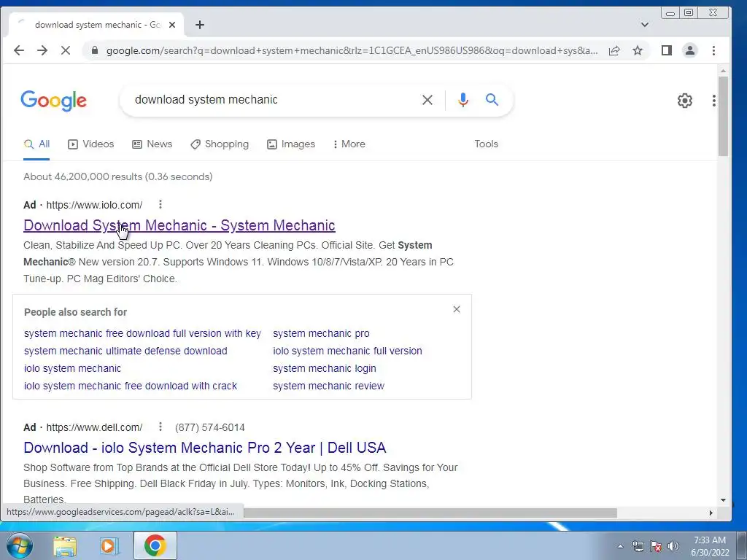This screenshot has height=560, width=747.
Task: Open the volume speaker tray icon
Action: (x=673, y=547)
